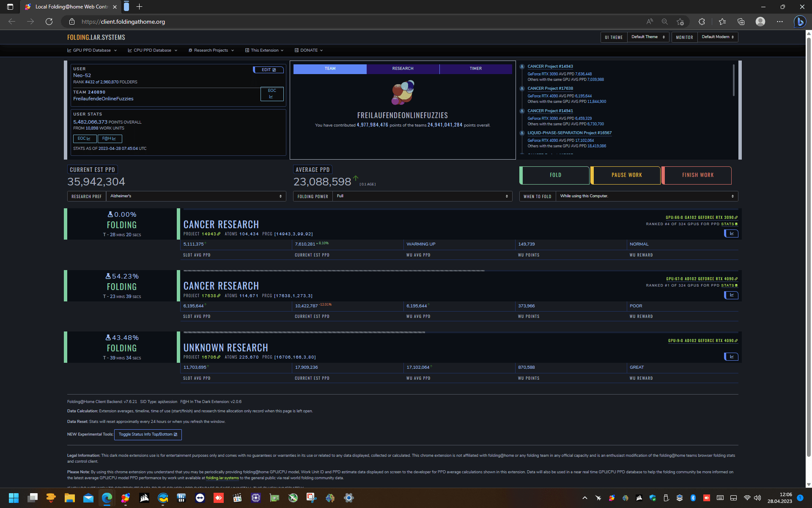
Task: Open browser settings and more menu
Action: (780, 22)
